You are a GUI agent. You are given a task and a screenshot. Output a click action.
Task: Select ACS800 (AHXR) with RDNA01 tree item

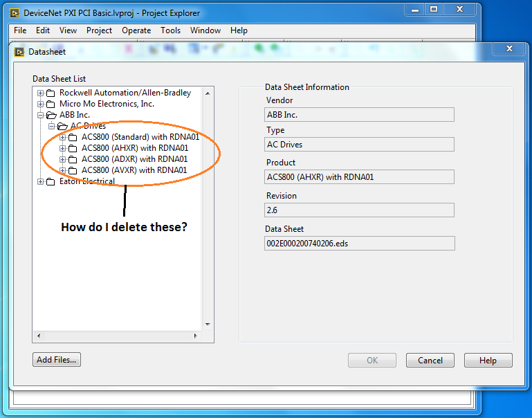point(135,148)
